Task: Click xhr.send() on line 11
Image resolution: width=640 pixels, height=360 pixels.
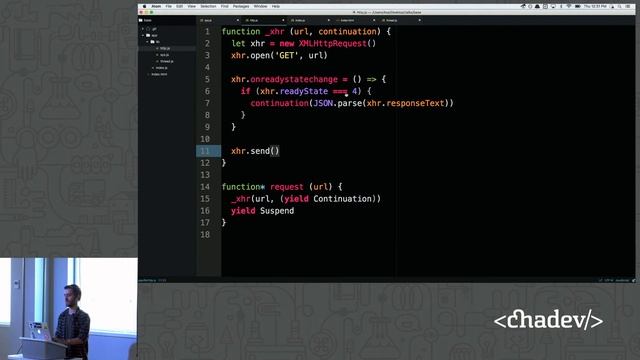Action: click(255, 151)
